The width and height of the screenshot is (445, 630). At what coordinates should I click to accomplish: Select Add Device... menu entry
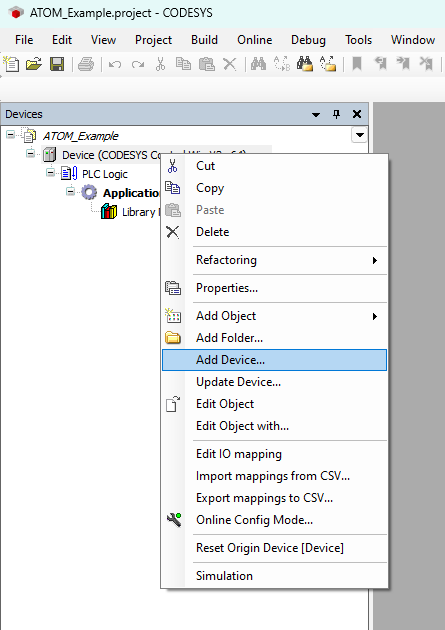(x=274, y=360)
